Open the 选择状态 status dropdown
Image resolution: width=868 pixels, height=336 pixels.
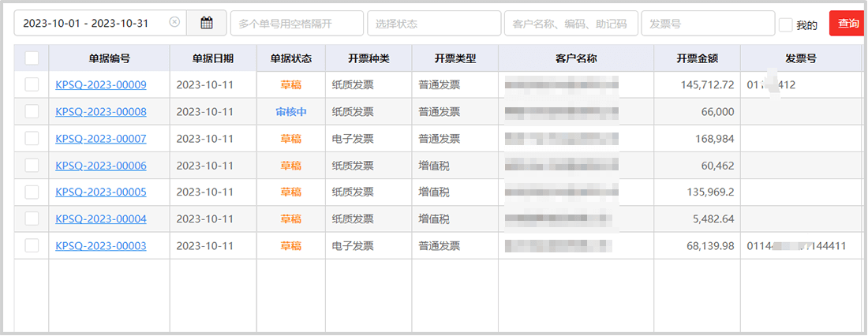pos(433,24)
